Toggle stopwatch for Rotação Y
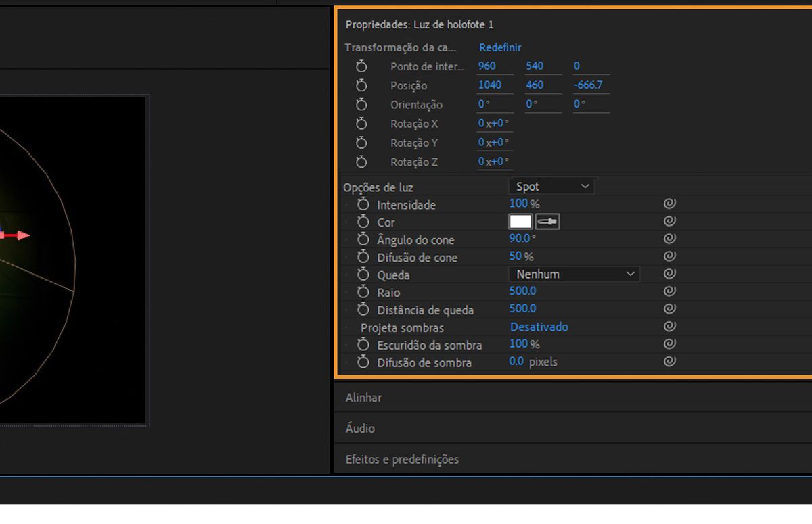The image size is (812, 524). [x=361, y=143]
